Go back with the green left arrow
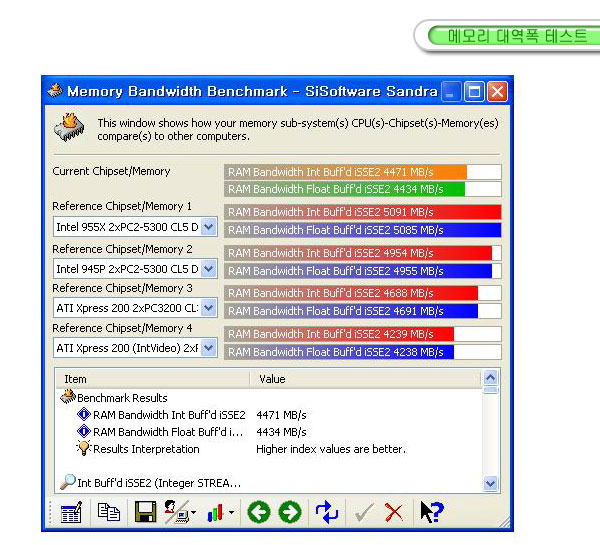 (259, 512)
